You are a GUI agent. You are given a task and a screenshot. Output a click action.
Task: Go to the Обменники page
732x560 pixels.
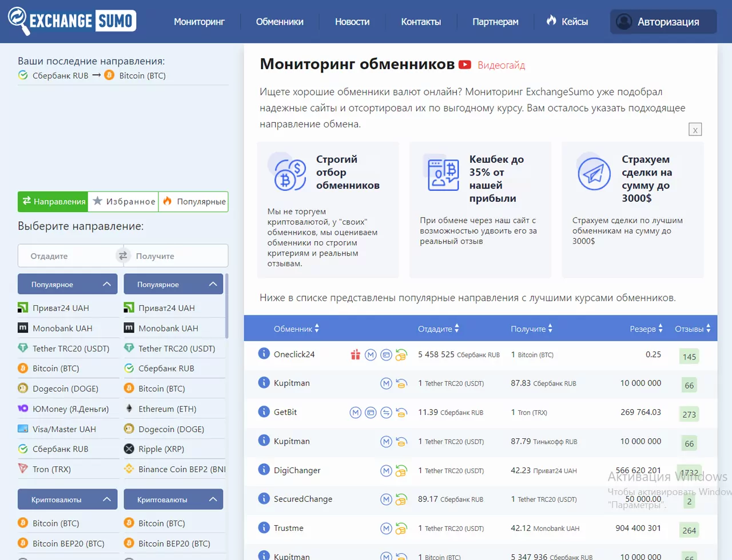[280, 22]
